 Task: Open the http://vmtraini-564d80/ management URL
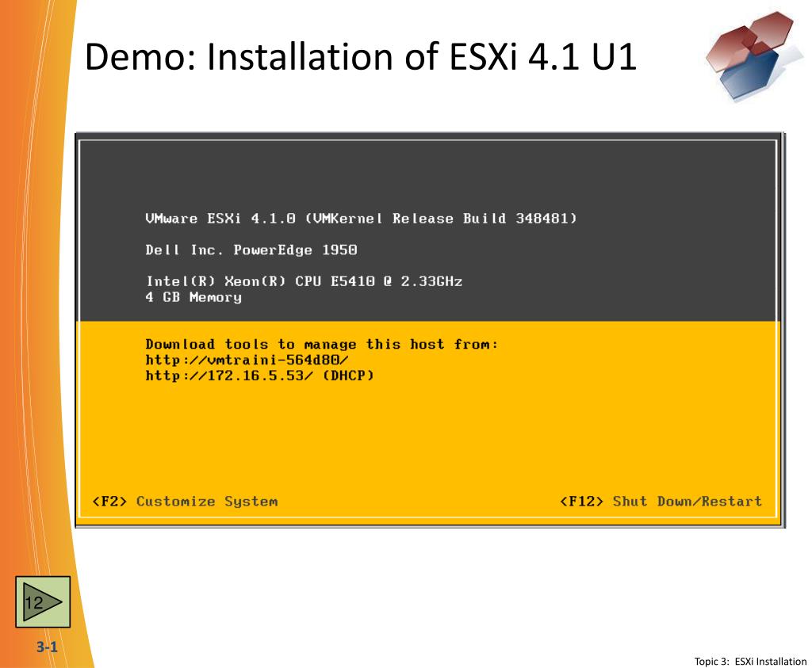[247, 360]
